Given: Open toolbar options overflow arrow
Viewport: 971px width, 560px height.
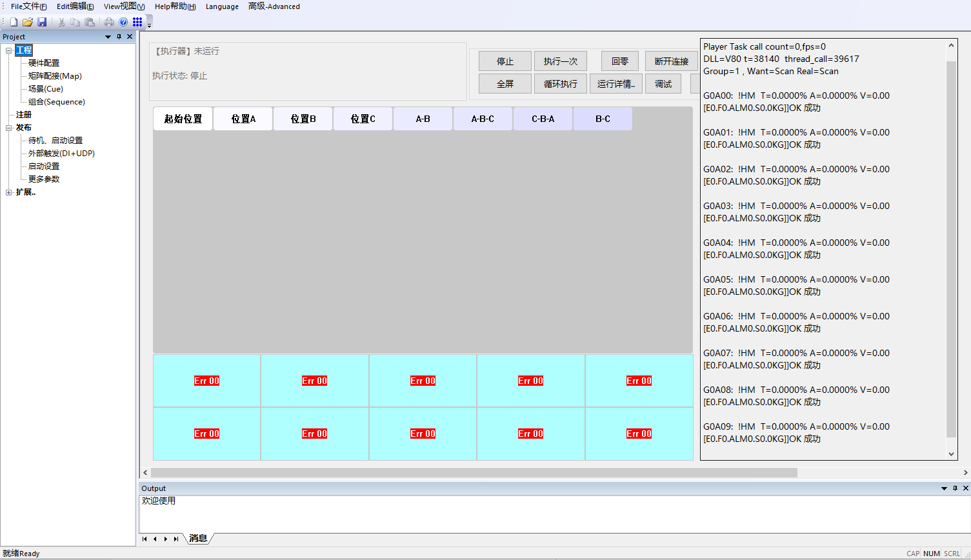Looking at the screenshot, I should 149,25.
